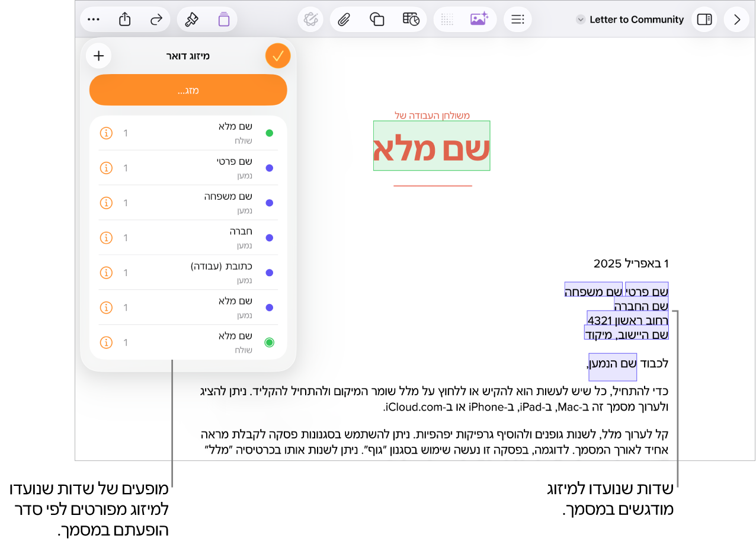
Task: Open info for the חברה field
Action: tap(106, 238)
